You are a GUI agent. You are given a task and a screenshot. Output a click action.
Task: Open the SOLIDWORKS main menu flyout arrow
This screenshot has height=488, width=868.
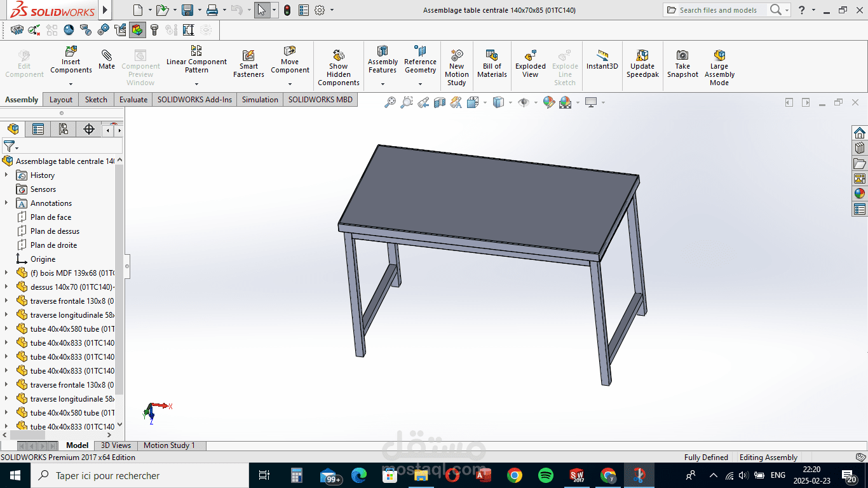pos(105,10)
